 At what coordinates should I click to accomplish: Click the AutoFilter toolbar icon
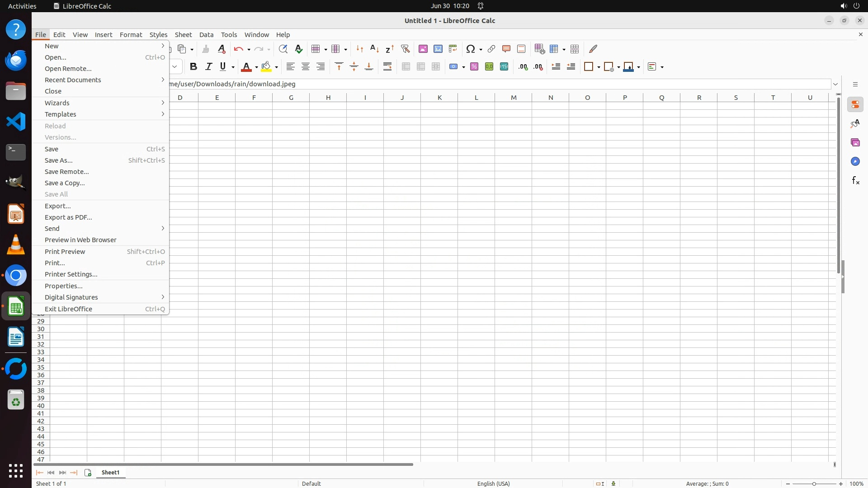405,49
